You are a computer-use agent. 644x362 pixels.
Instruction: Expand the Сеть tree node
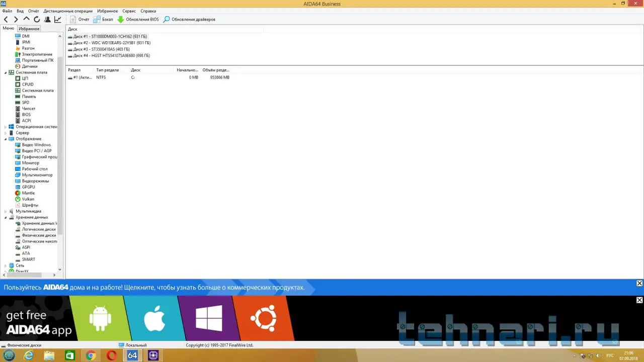[6, 265]
